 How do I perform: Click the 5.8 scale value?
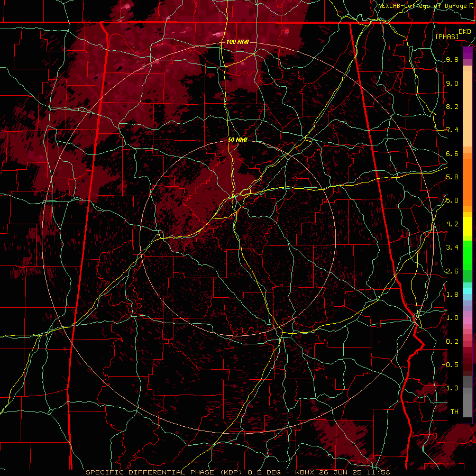point(452,177)
